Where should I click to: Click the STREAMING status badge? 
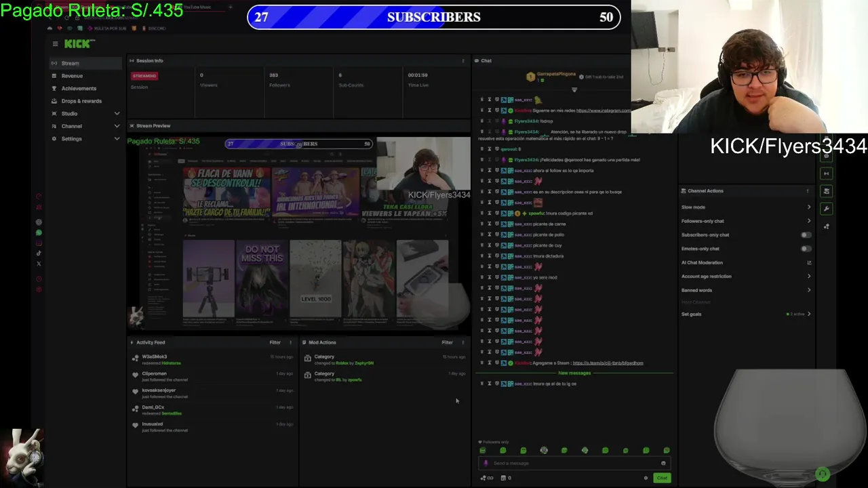tap(144, 76)
